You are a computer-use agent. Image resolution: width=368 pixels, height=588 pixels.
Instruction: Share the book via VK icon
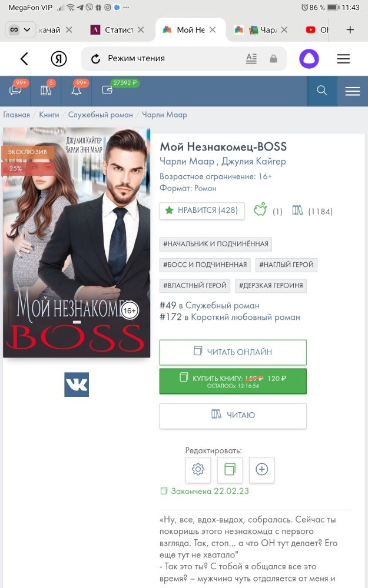tap(77, 385)
